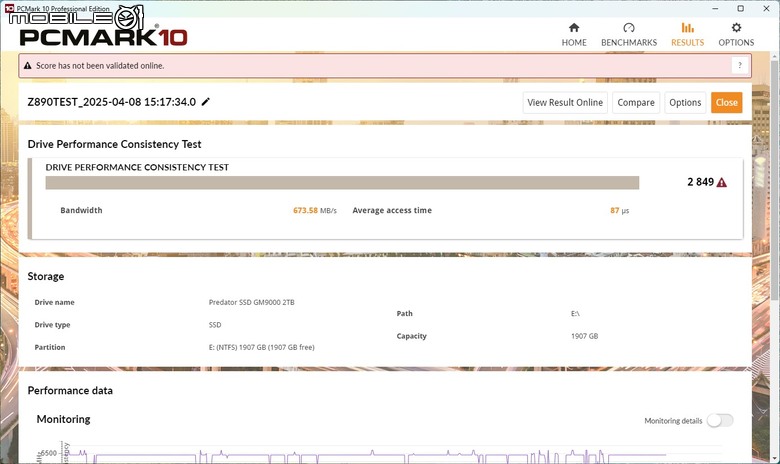Maximize the PCMark 10 window

tap(741, 8)
